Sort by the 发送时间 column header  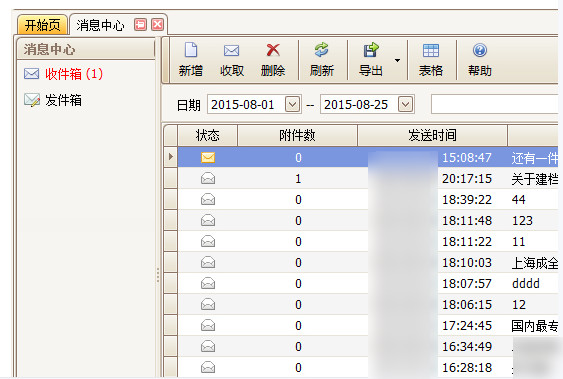tap(432, 135)
